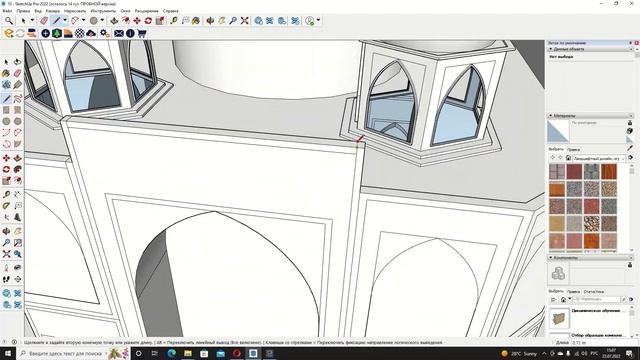Open the user account dropdown arrow

click(x=318, y=20)
